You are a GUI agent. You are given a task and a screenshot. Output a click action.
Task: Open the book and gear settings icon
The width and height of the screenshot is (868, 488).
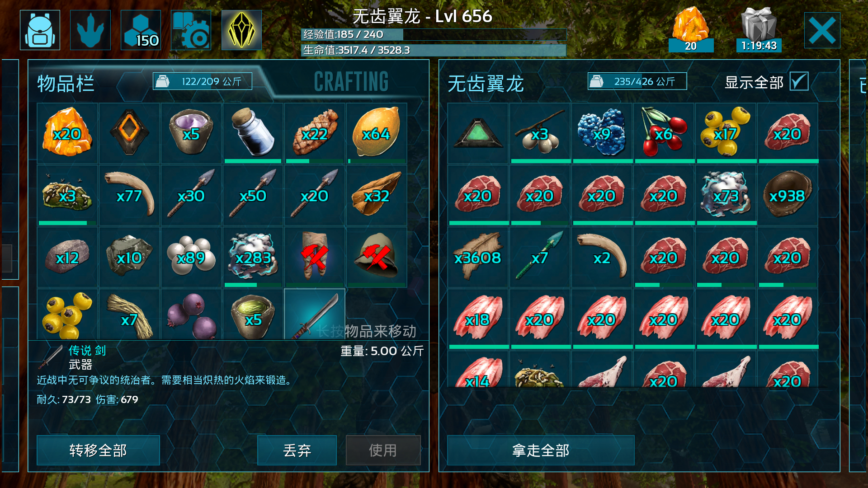[x=191, y=30]
